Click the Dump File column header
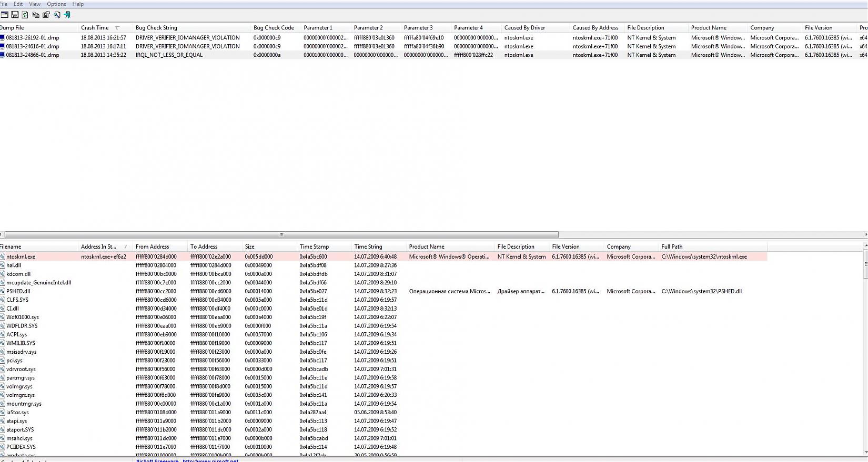 coord(38,28)
